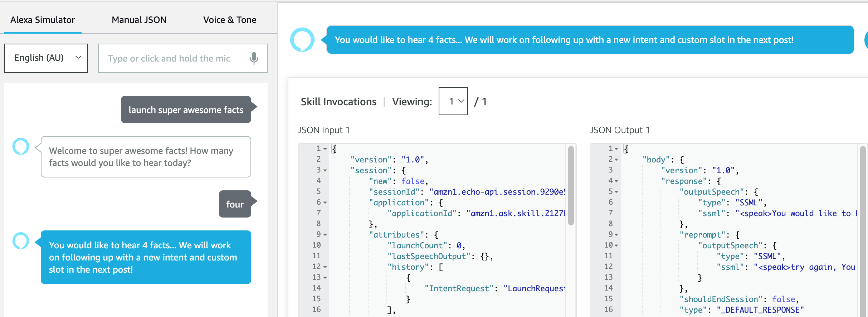868x317 pixels.
Task: Click the JSON Input 1 heading
Action: 323,130
